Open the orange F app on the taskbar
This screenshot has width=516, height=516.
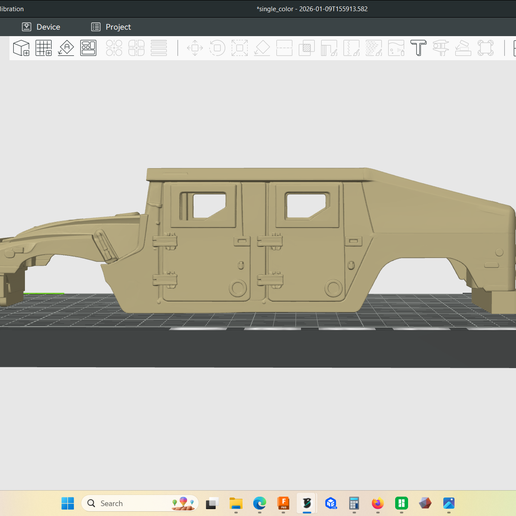pyautogui.click(x=283, y=503)
